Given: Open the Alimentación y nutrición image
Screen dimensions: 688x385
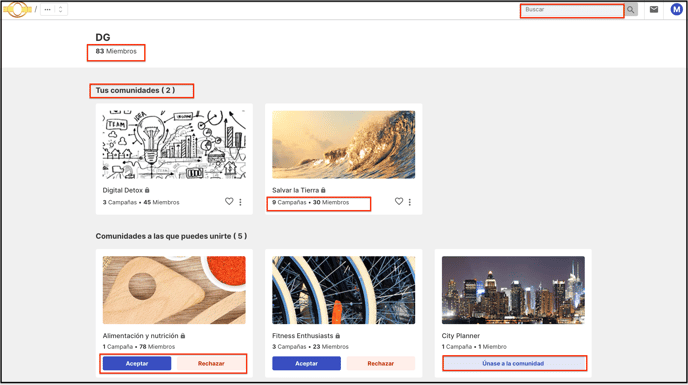Looking at the screenshot, I should [174, 290].
